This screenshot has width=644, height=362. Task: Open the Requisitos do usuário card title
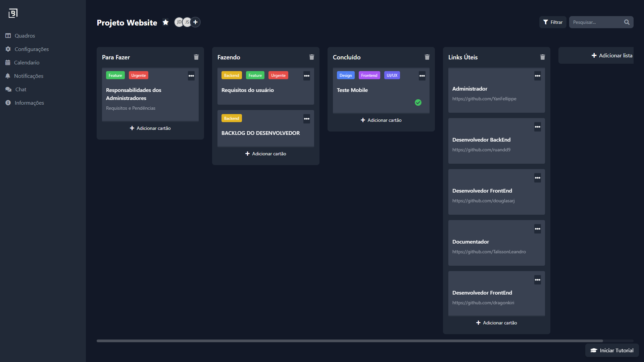coord(247,90)
